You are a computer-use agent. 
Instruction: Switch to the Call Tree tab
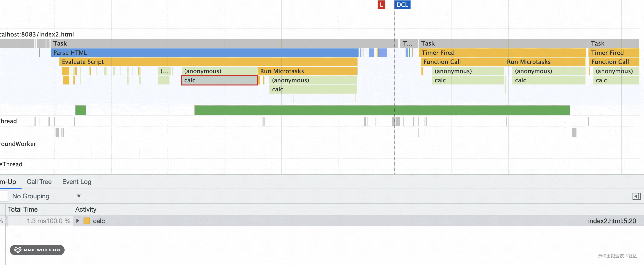click(39, 182)
